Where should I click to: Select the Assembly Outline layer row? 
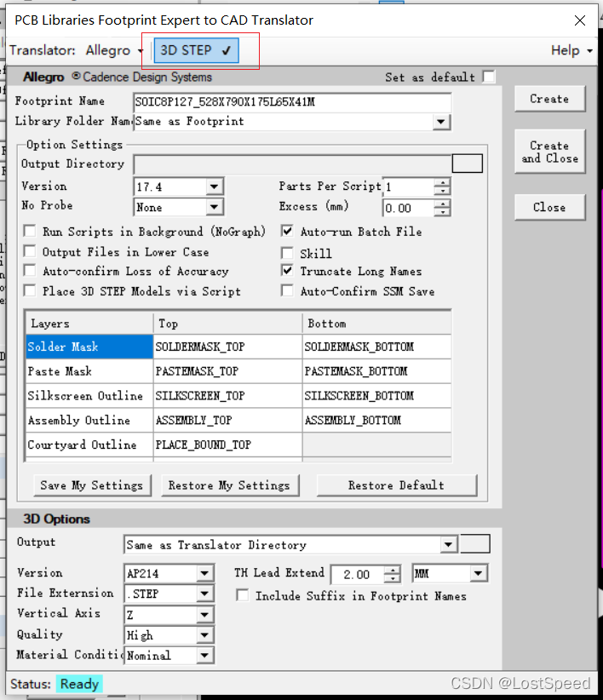(89, 421)
